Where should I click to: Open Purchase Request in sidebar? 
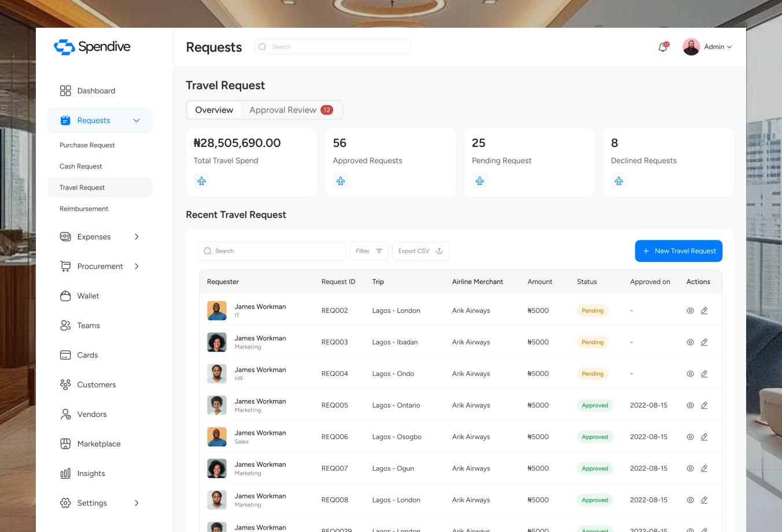87,145
